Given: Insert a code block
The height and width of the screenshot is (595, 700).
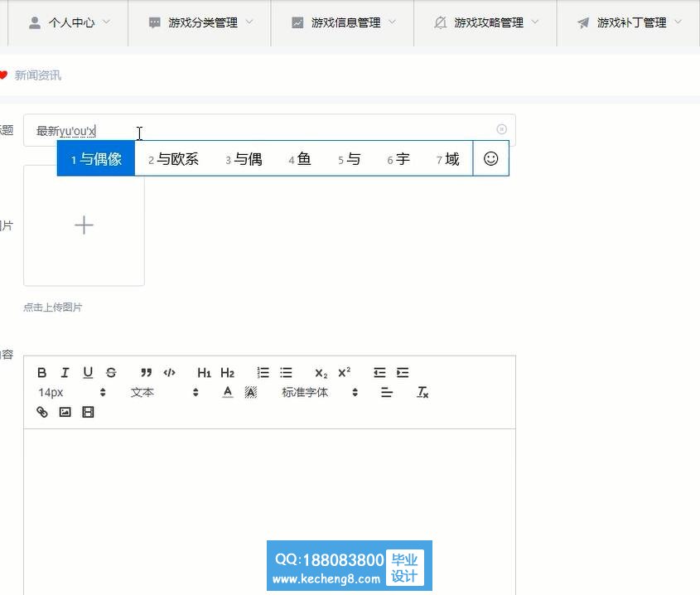Looking at the screenshot, I should point(169,373).
